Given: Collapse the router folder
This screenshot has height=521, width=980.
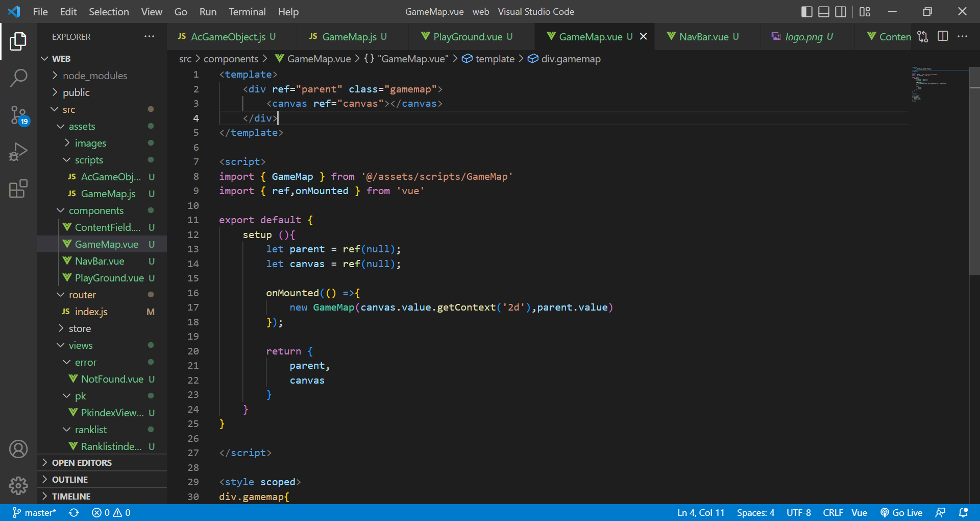Looking at the screenshot, I should (102, 295).
